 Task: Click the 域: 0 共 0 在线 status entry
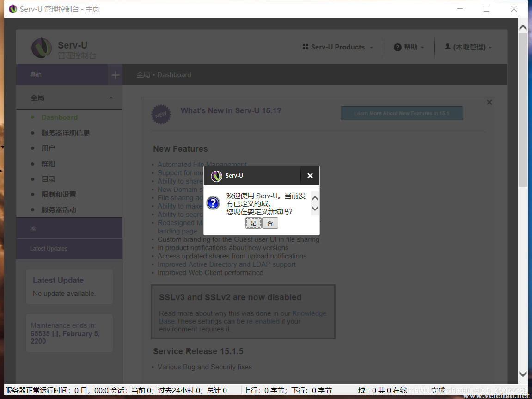(382, 391)
